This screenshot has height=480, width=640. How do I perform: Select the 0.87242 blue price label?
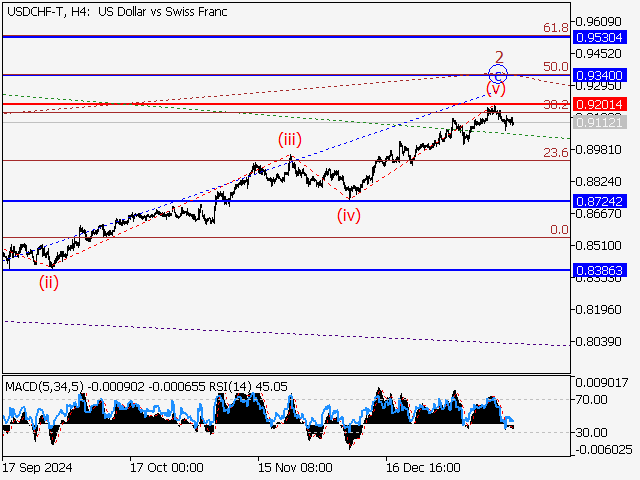[x=600, y=201]
